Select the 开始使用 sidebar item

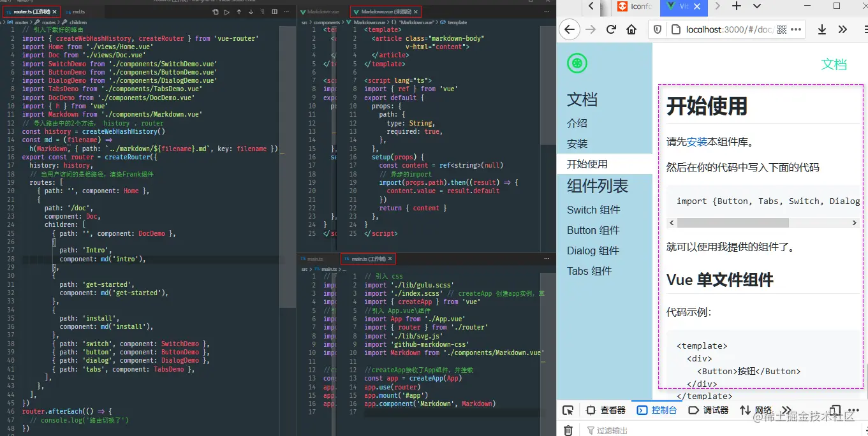(x=604, y=164)
